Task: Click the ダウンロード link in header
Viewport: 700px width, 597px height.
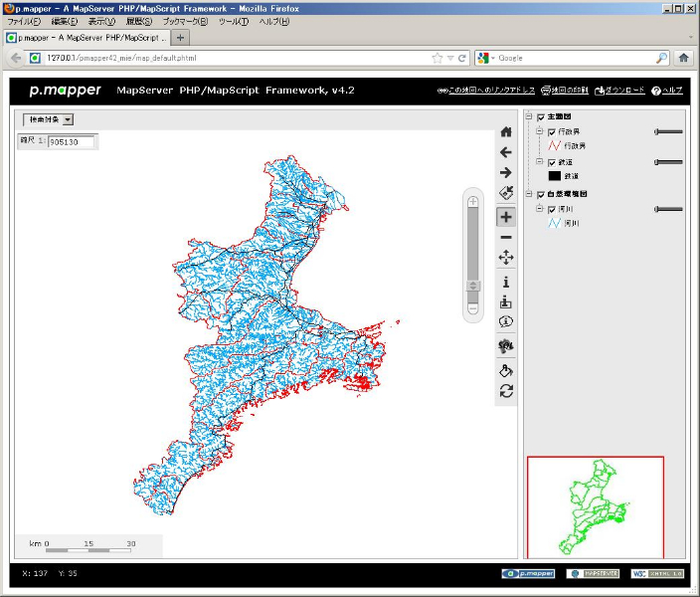Action: coord(619,91)
